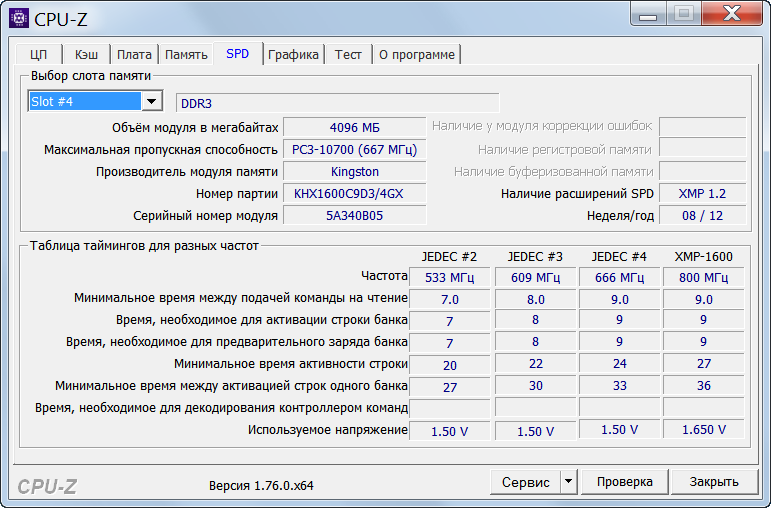This screenshot has width=771, height=508.
Task: Select the Плата tab
Action: pos(134,54)
